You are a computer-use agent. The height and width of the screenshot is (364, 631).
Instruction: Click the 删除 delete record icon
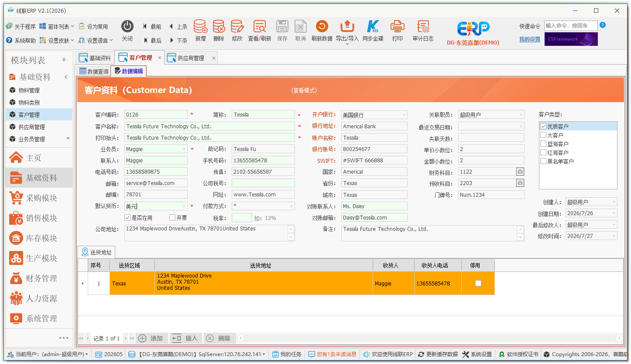(x=219, y=27)
